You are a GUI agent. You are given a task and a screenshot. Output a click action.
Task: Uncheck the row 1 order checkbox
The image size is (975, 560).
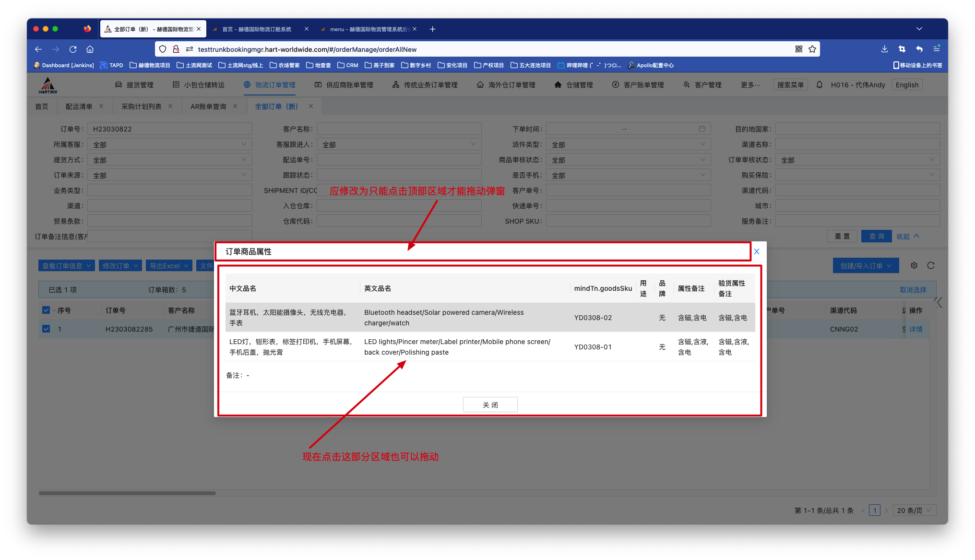46,329
